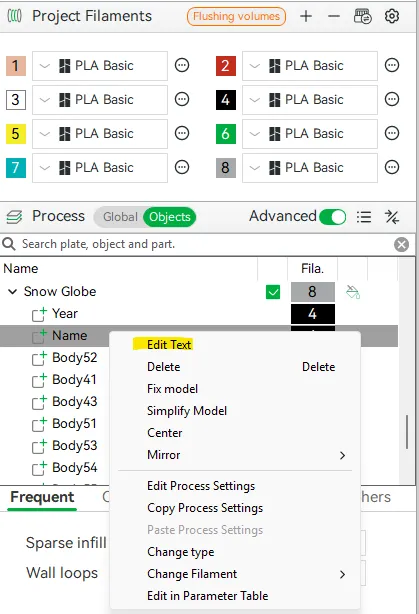Select Change type menu entry
The width and height of the screenshot is (419, 614).
pyautogui.click(x=235, y=552)
